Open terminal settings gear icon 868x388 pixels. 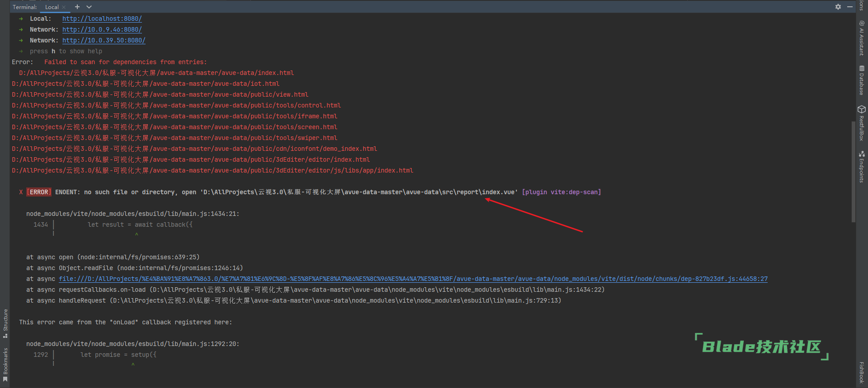(x=838, y=7)
